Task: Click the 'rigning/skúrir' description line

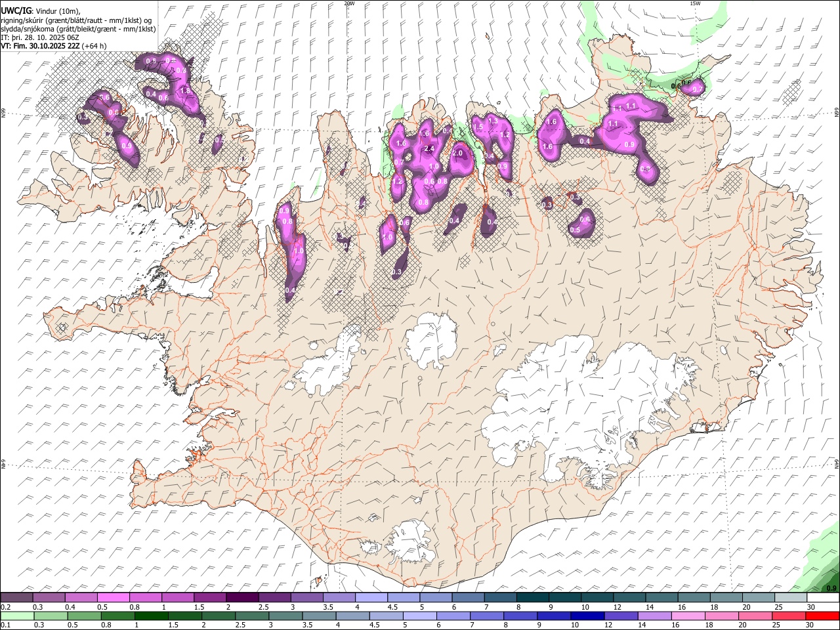Action: [77, 20]
